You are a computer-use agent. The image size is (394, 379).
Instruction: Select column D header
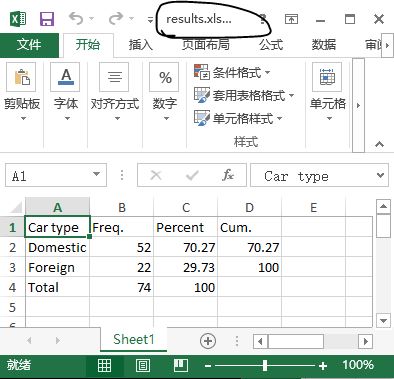click(x=250, y=207)
